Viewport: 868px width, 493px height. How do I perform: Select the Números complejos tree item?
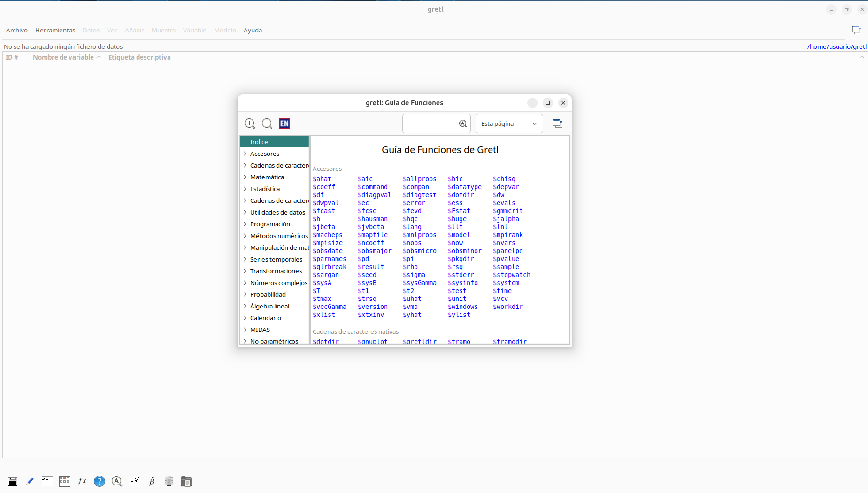point(279,283)
